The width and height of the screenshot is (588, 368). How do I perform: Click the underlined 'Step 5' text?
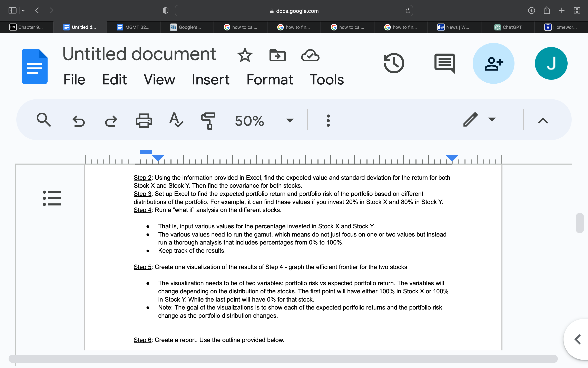coord(142,267)
